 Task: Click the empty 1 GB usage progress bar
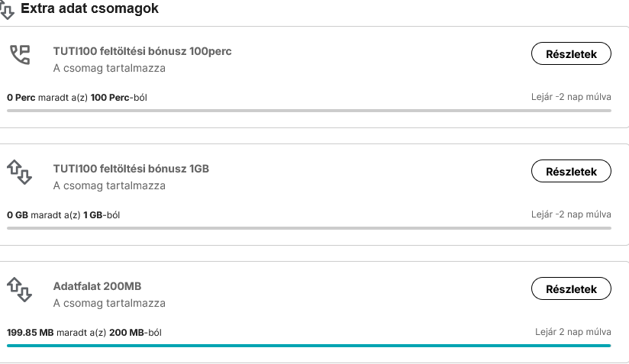coord(308,228)
